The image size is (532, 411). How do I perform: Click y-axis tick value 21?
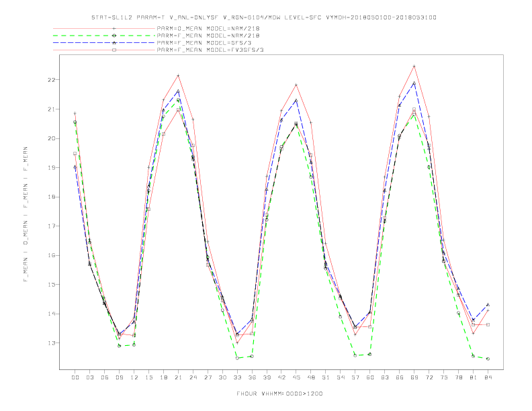pyautogui.click(x=52, y=109)
